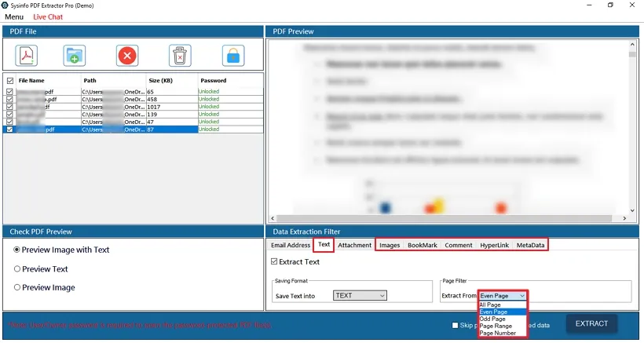Click the preview horizontal scrollbar left arrow
Viewport: 644px width, 343px height.
273,218
